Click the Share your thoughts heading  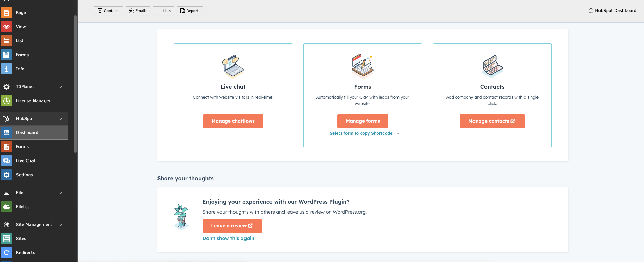(186, 178)
